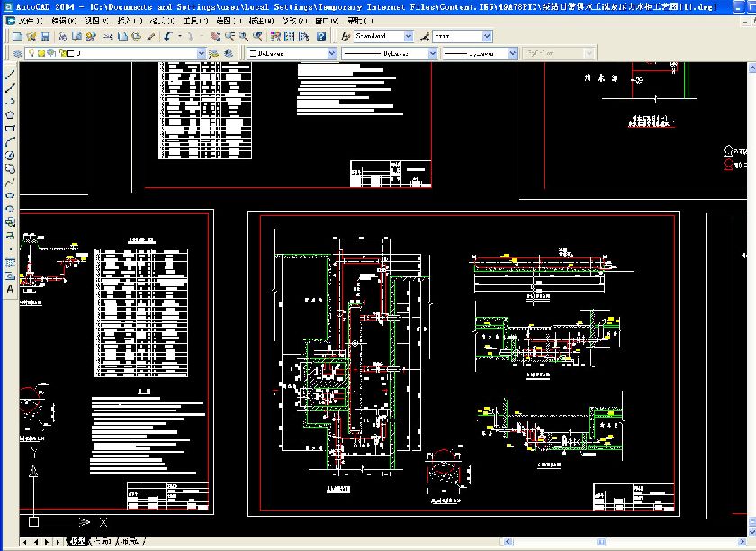
Task: Open the Help menu (帮助)
Action: tap(360, 21)
